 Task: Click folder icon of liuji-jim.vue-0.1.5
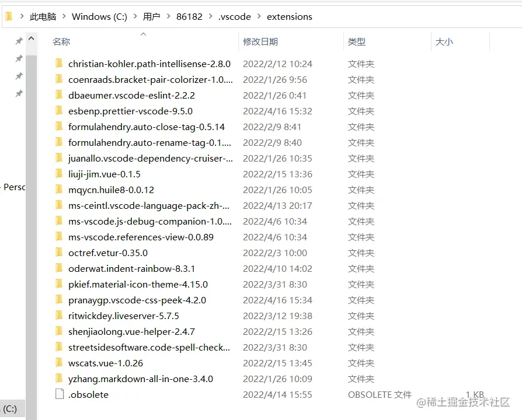point(59,174)
